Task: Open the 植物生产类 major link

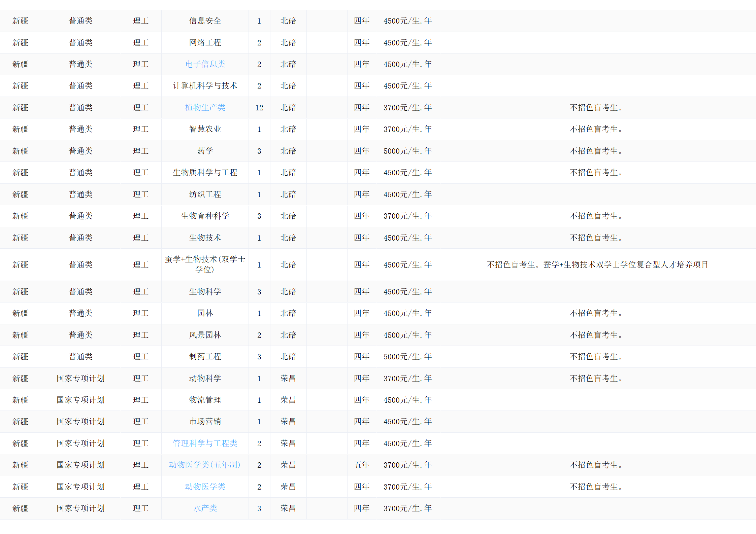Action: coord(205,107)
